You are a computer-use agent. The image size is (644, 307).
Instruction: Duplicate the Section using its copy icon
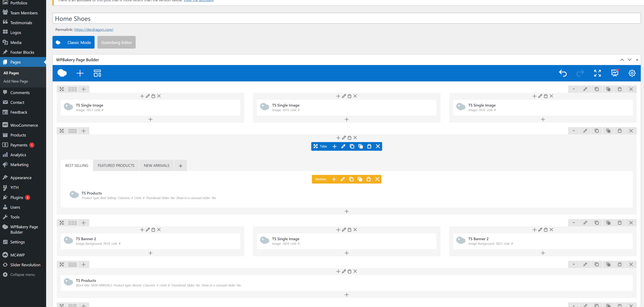coord(351,179)
